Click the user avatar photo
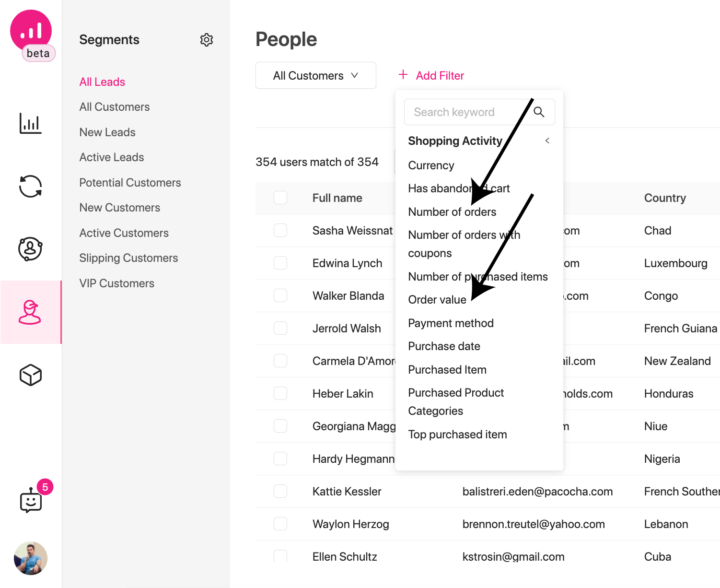720x588 pixels. coord(31,558)
